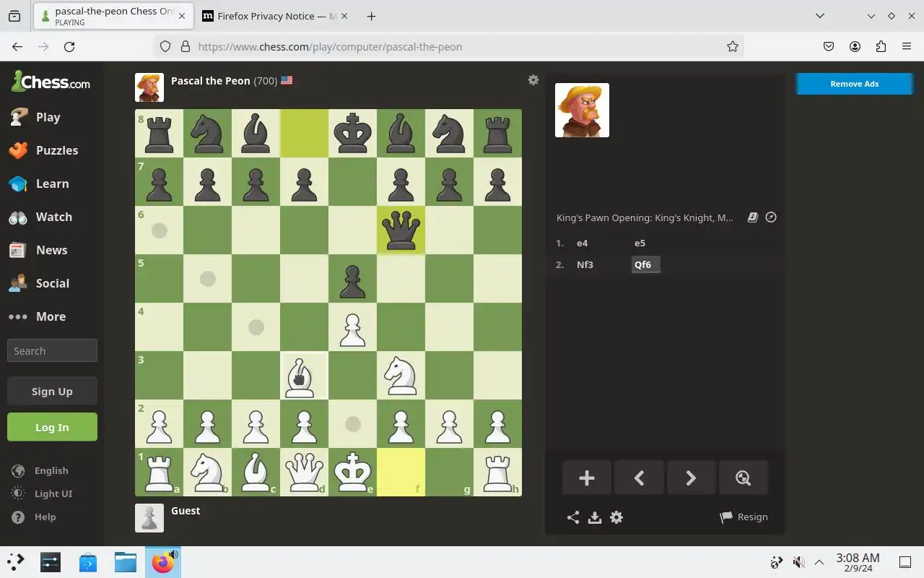Image resolution: width=924 pixels, height=578 pixels.
Task: Toggle Light UI theme
Action: point(53,493)
